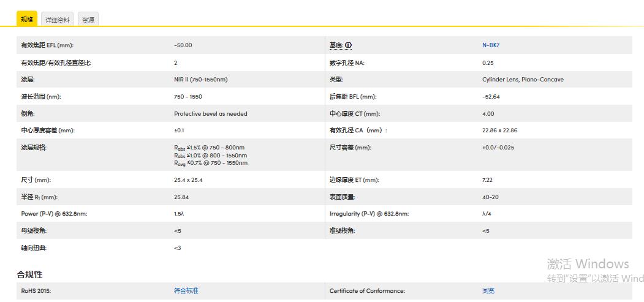The height and width of the screenshot is (302, 644).
Task: Open the 详细资料 tab
Action: click(x=58, y=20)
